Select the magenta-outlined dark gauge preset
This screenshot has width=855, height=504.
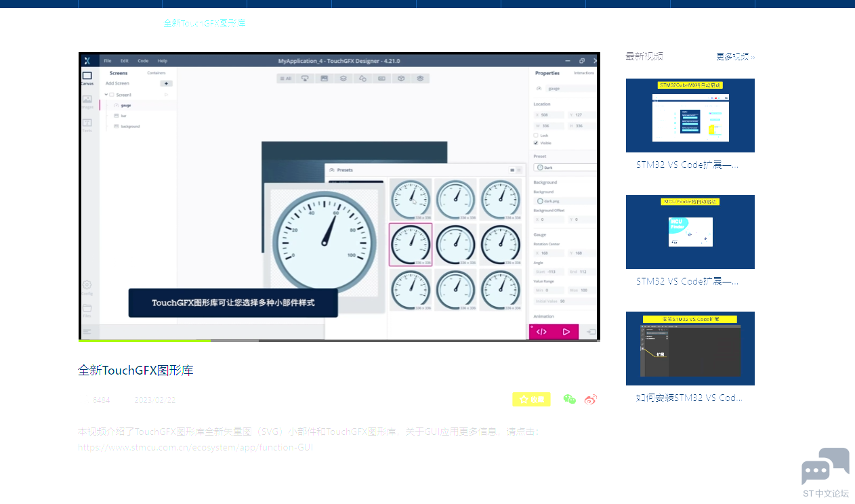(x=411, y=245)
